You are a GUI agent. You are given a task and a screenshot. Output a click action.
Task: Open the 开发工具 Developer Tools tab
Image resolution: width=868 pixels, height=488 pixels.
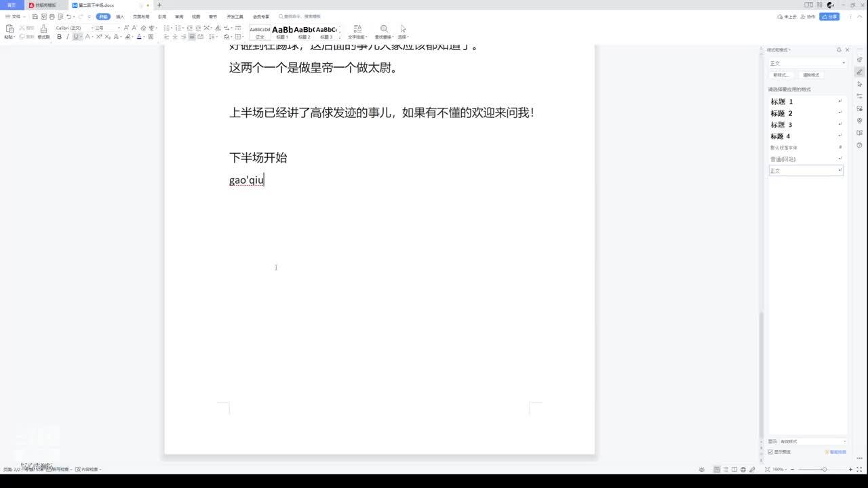coord(235,16)
